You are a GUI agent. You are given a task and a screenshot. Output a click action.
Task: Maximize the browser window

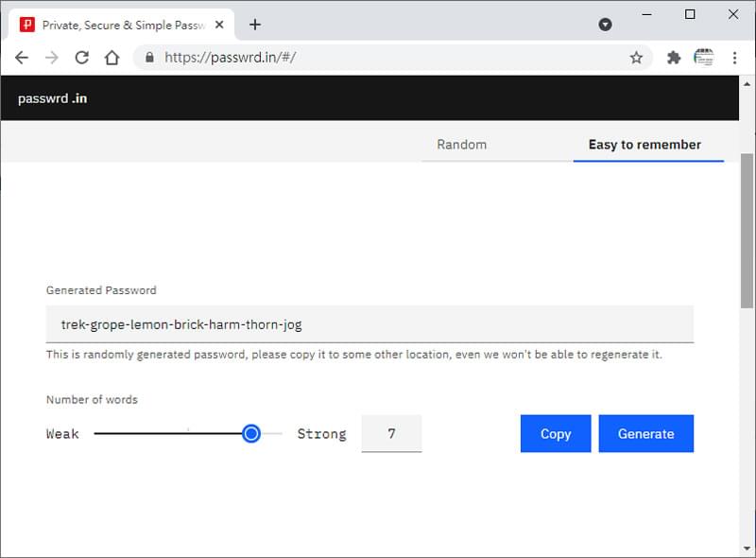pos(690,14)
